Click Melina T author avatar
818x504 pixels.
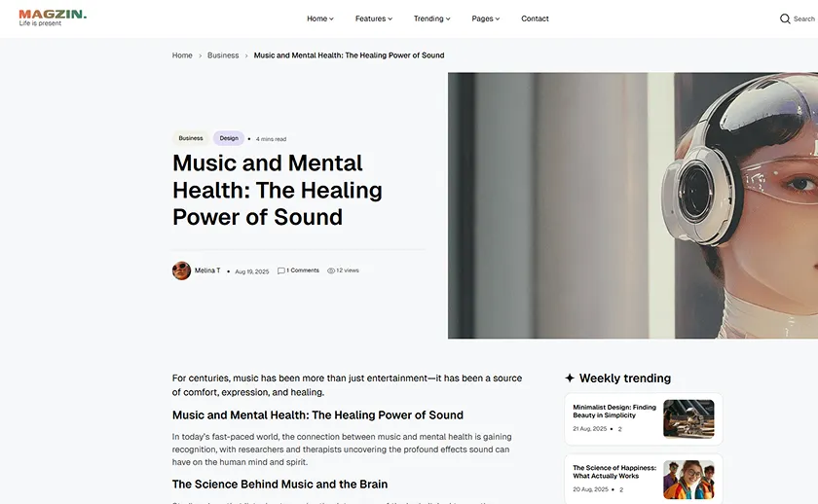181,270
